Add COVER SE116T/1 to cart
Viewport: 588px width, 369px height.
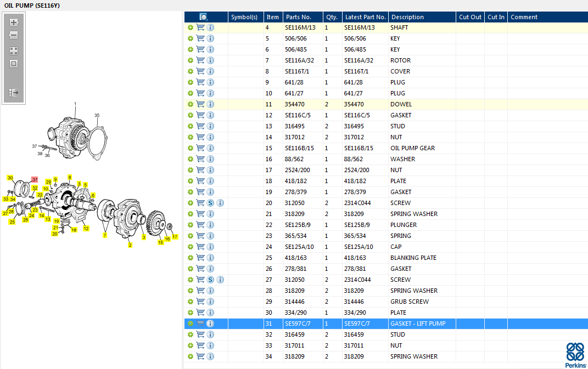tap(200, 71)
